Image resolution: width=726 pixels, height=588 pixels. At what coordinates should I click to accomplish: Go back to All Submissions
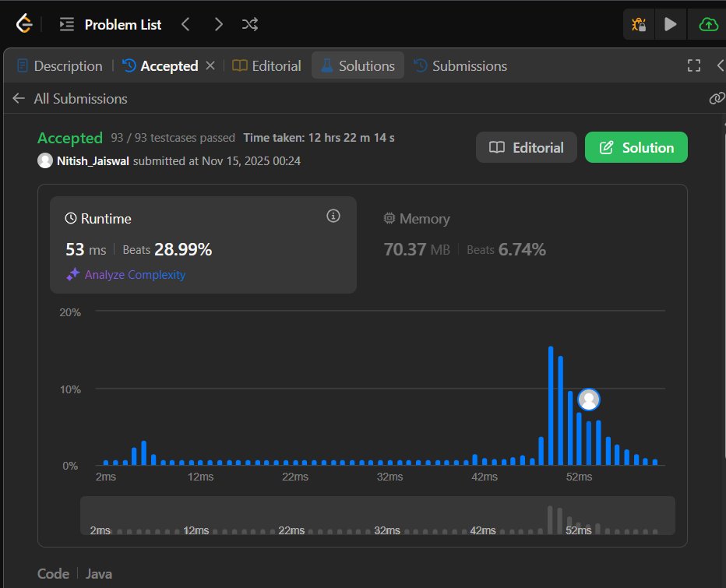[70, 98]
